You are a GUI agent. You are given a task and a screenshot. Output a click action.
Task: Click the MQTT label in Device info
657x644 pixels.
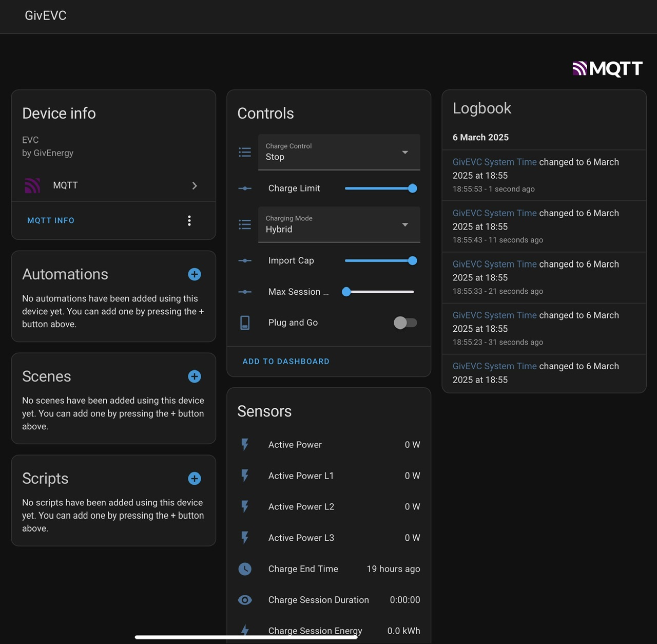(x=66, y=185)
